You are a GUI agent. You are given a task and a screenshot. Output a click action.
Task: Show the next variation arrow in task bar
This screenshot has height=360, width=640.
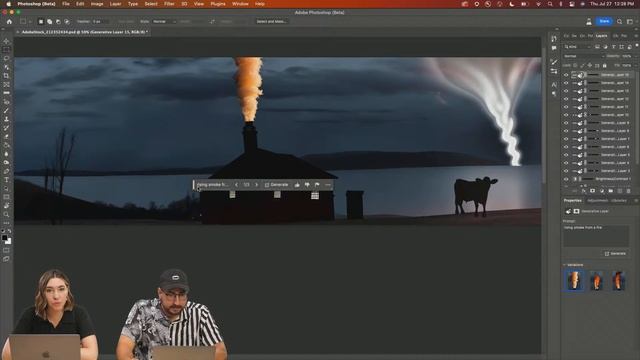256,185
